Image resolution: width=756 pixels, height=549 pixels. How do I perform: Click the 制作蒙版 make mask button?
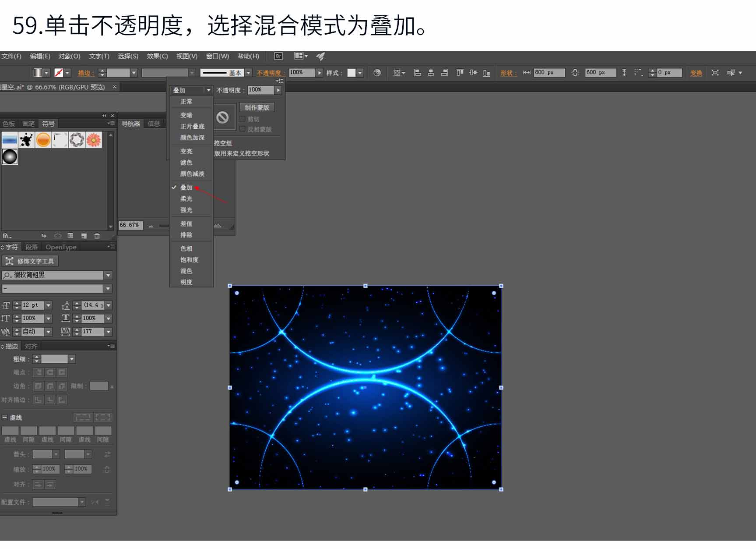coord(257,107)
